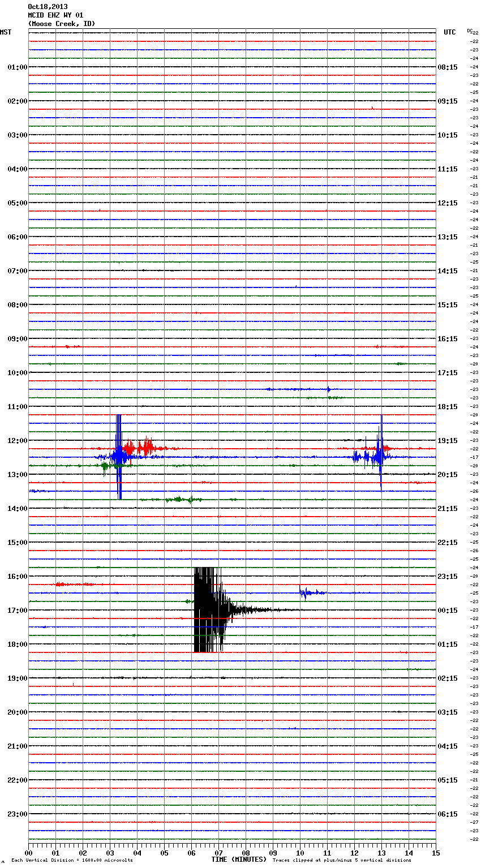This screenshot has height=868, width=481.
Task: Select the 11:00 MST row label
Action: coord(17,407)
